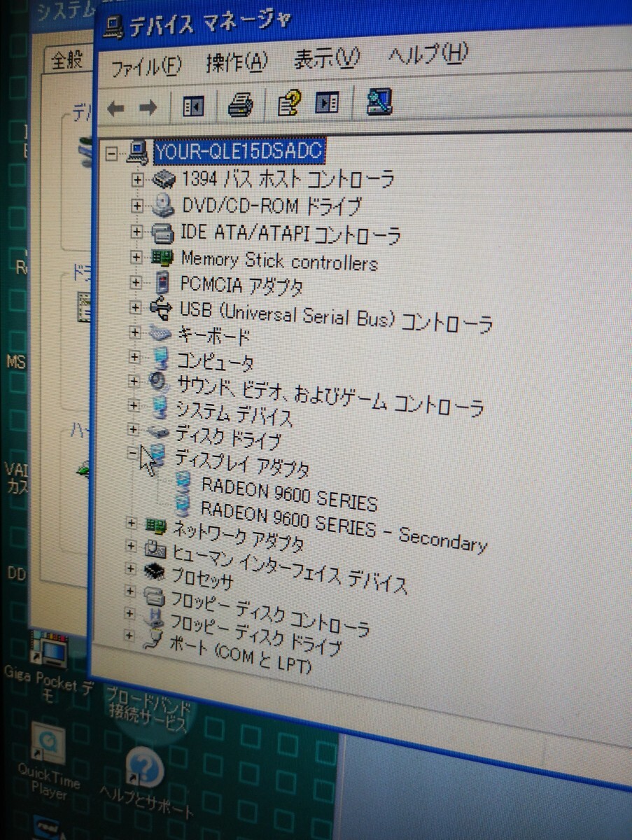Click the DVD/CD-ROM drive disc icon
This screenshot has width=632, height=840.
point(163,205)
